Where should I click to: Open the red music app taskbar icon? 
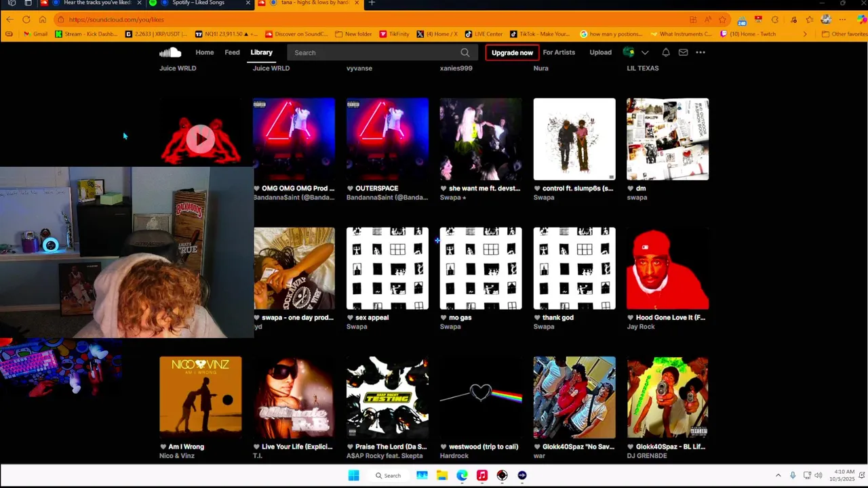pos(481,476)
